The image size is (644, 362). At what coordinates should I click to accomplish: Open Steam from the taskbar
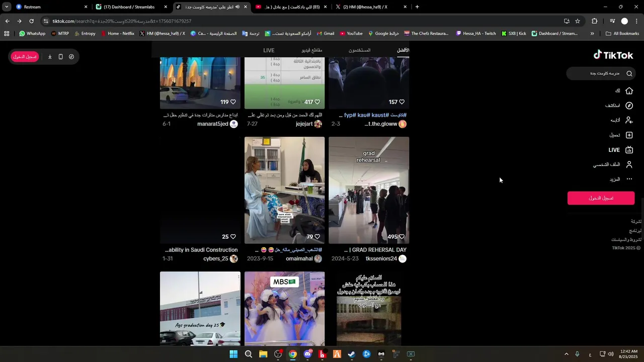352,354
